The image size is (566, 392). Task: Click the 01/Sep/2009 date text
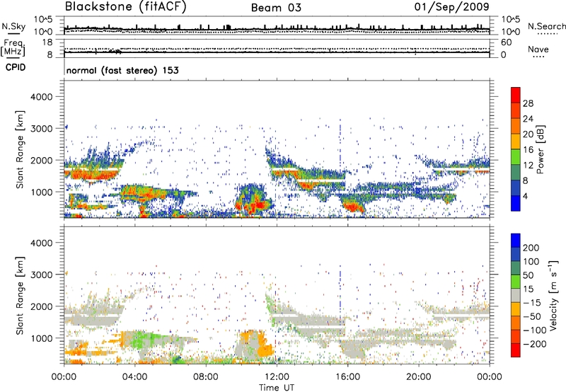pos(451,6)
